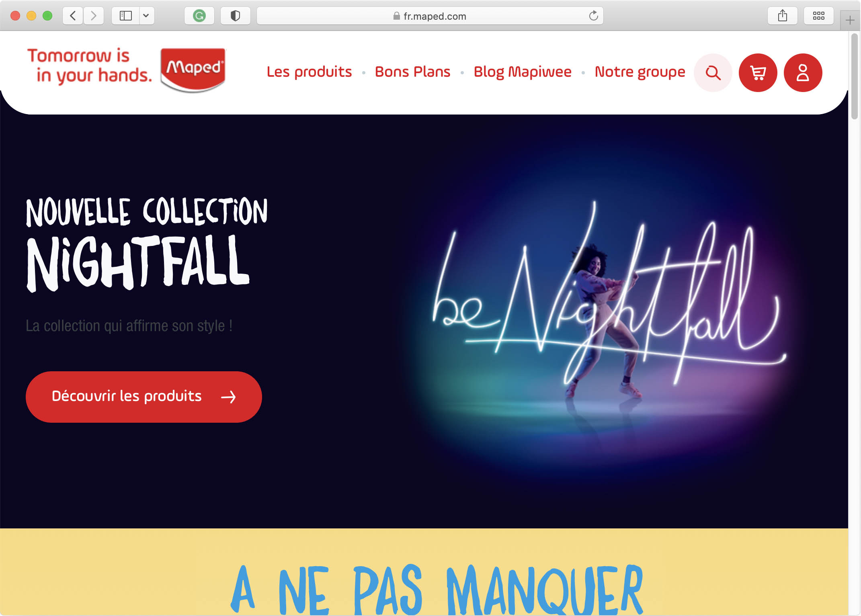Click the Maped logo
The width and height of the screenshot is (861, 616).
[193, 69]
